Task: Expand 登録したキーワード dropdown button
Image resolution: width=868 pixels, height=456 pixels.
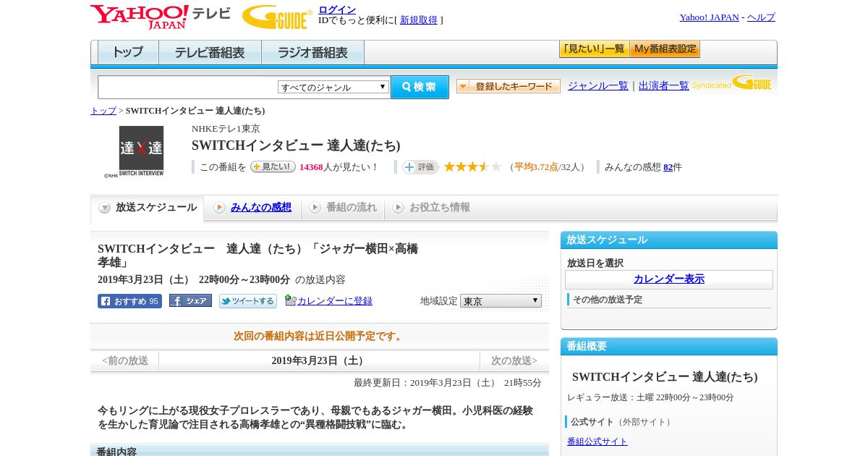Action: (508, 86)
